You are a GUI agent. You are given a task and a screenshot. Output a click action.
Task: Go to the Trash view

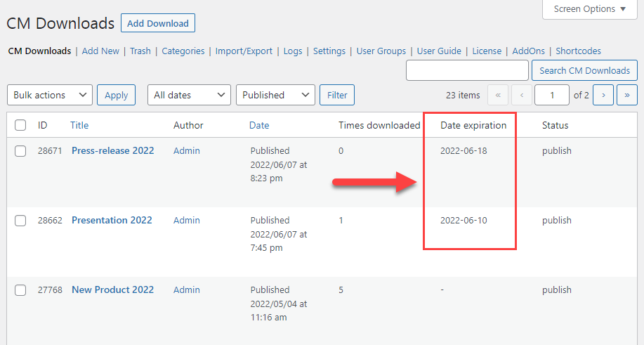tap(140, 51)
